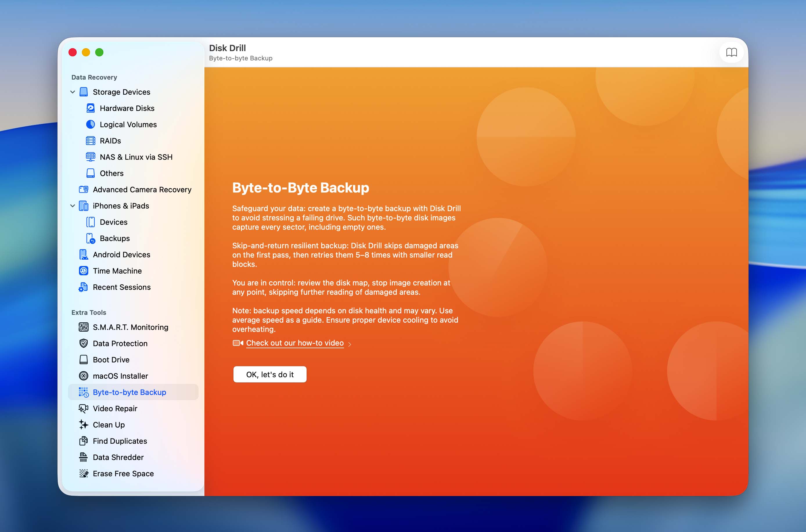Click the Clean Up sparkle icon
This screenshot has width=806, height=532.
pos(83,425)
